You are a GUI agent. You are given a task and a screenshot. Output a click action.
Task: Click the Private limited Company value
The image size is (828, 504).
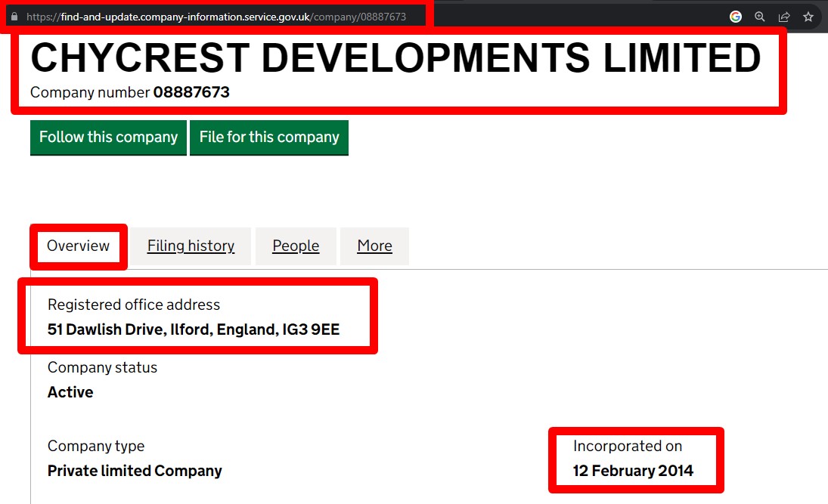pos(135,471)
